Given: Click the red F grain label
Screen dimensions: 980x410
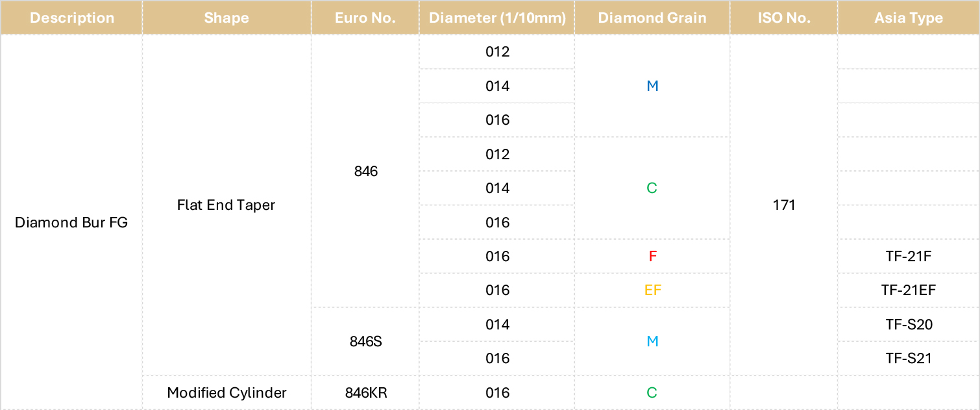Looking at the screenshot, I should (652, 256).
